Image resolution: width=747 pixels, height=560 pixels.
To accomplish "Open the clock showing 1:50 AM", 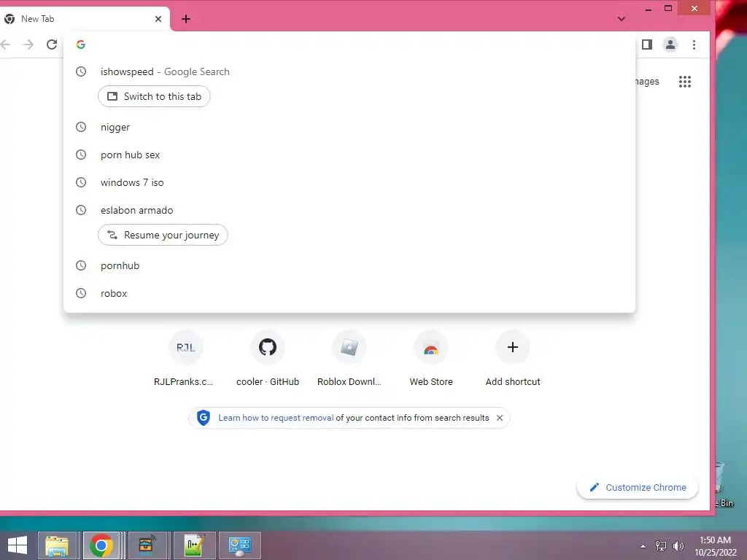I will [x=715, y=546].
